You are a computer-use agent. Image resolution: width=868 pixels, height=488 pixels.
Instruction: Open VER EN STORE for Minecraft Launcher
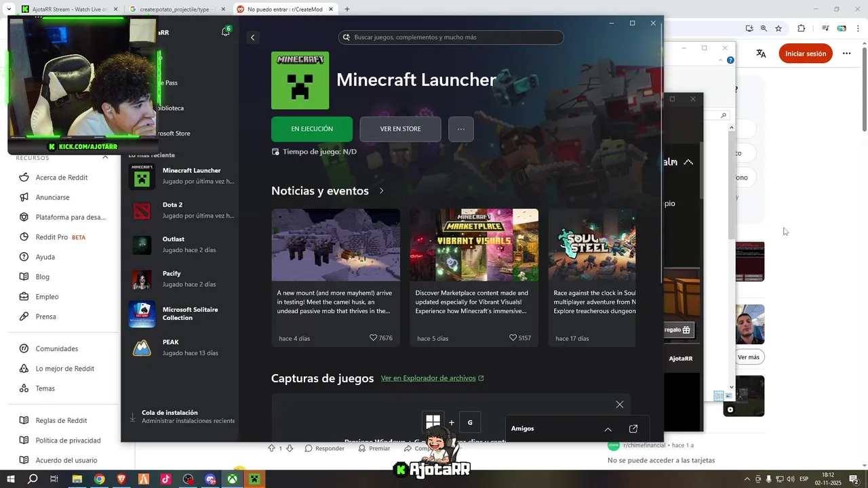(x=400, y=129)
